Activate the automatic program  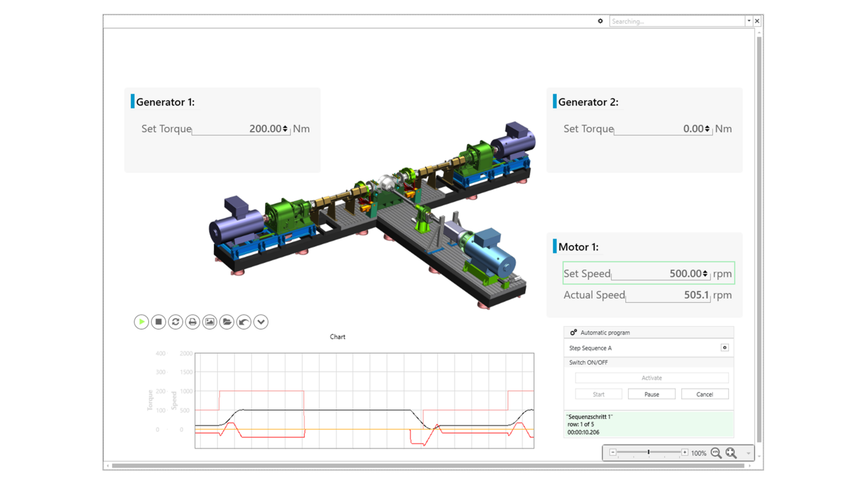(651, 378)
